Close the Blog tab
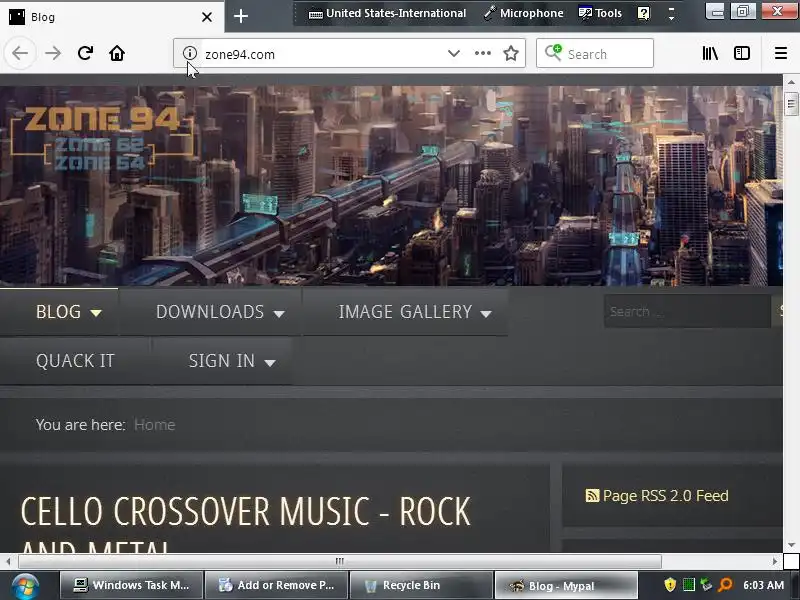Screen dimensions: 800x600 [207, 17]
